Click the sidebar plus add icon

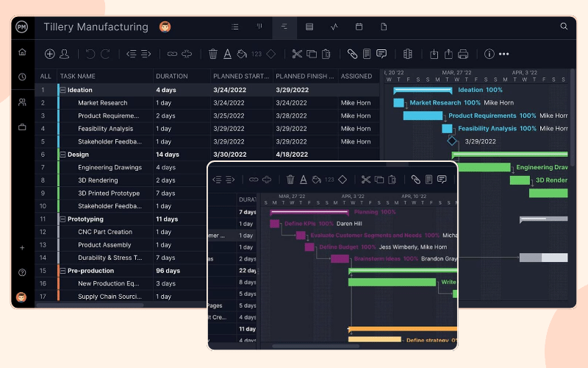[22, 248]
